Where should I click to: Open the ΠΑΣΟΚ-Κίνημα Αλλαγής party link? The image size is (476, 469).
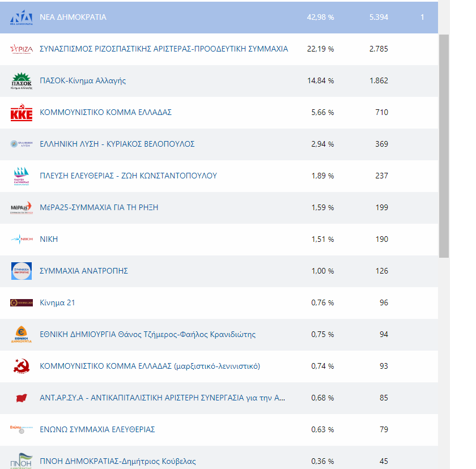[83, 81]
